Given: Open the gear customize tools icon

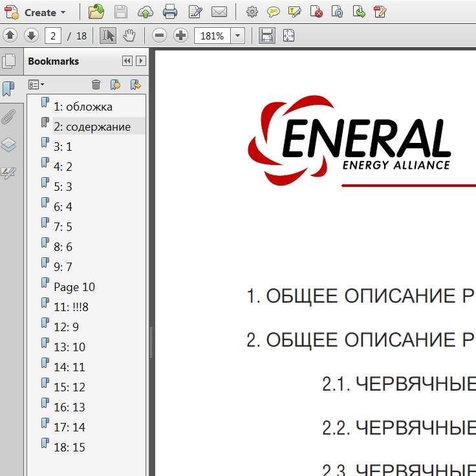Looking at the screenshot, I should (252, 12).
